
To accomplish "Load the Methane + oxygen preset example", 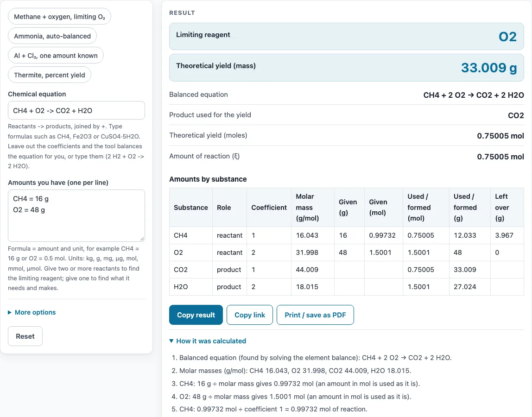I will tap(59, 17).
